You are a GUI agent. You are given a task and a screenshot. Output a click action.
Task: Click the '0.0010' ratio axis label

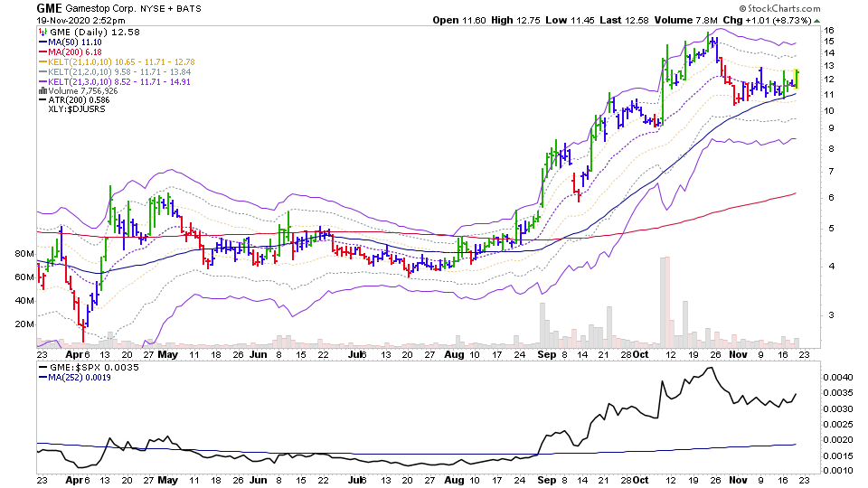click(x=838, y=470)
